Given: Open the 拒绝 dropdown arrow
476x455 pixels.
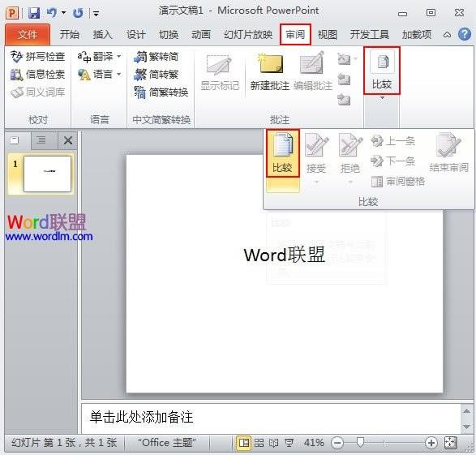Looking at the screenshot, I should pyautogui.click(x=350, y=182).
